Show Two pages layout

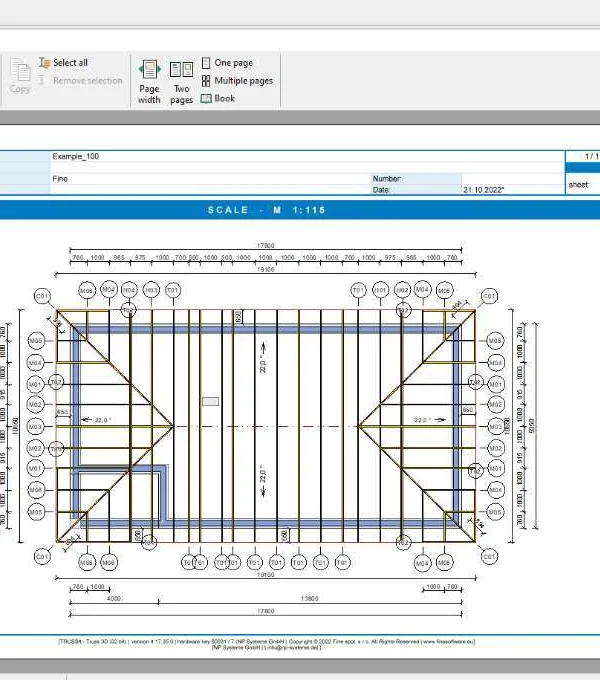(x=181, y=82)
